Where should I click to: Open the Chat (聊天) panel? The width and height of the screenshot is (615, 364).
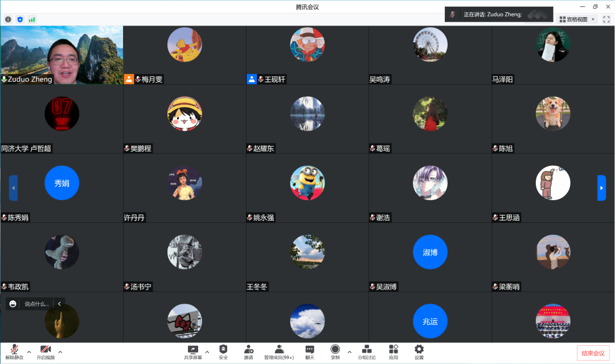309,350
